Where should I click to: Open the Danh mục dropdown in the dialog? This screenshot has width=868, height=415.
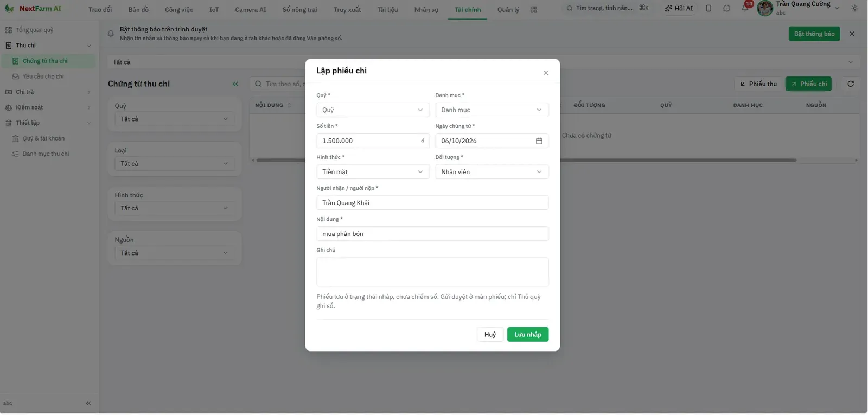point(492,110)
